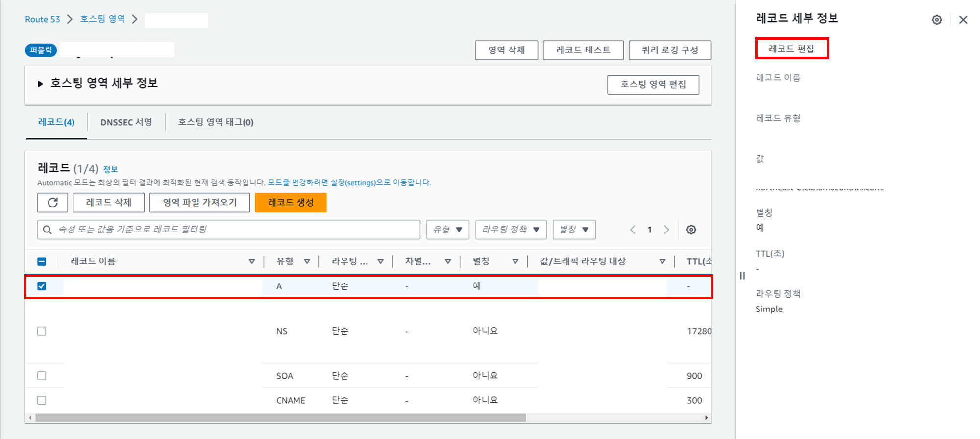Uncheck the A record row checkbox
This screenshot has height=439, width=980.
[42, 286]
